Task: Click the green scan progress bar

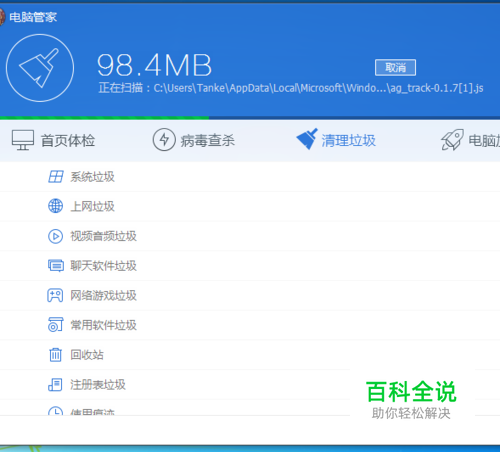Action: [x=104, y=118]
